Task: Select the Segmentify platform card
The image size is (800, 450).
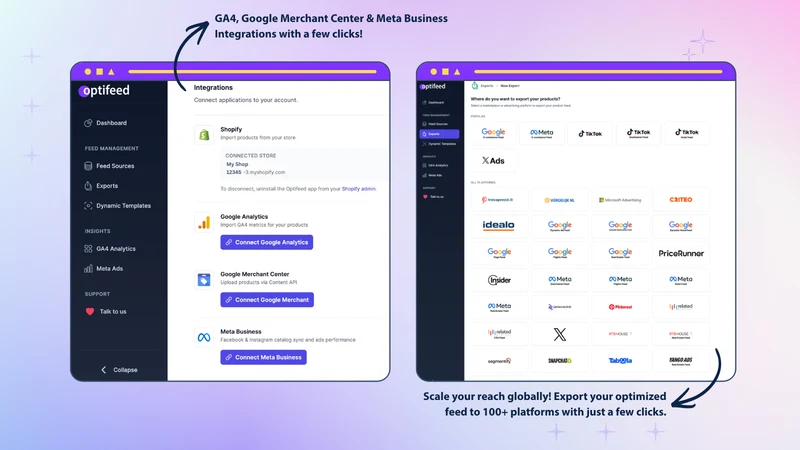Action: [499, 361]
